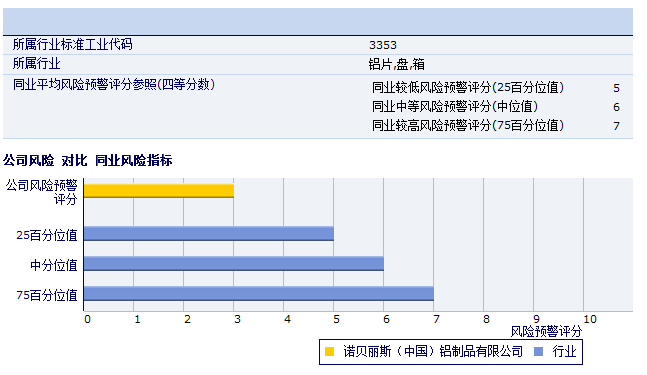Click the yellow company legend swatch
647x375 pixels.
[x=329, y=351]
